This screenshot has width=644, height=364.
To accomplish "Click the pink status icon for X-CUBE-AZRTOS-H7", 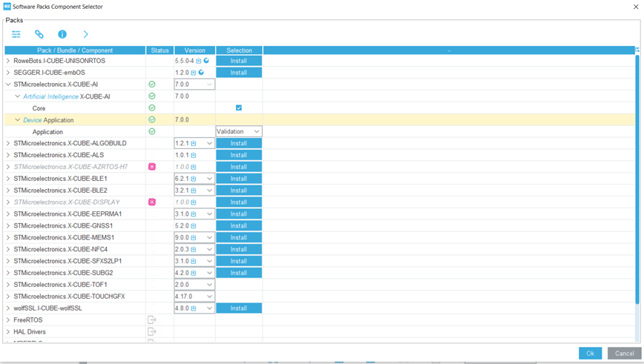I will (152, 167).
